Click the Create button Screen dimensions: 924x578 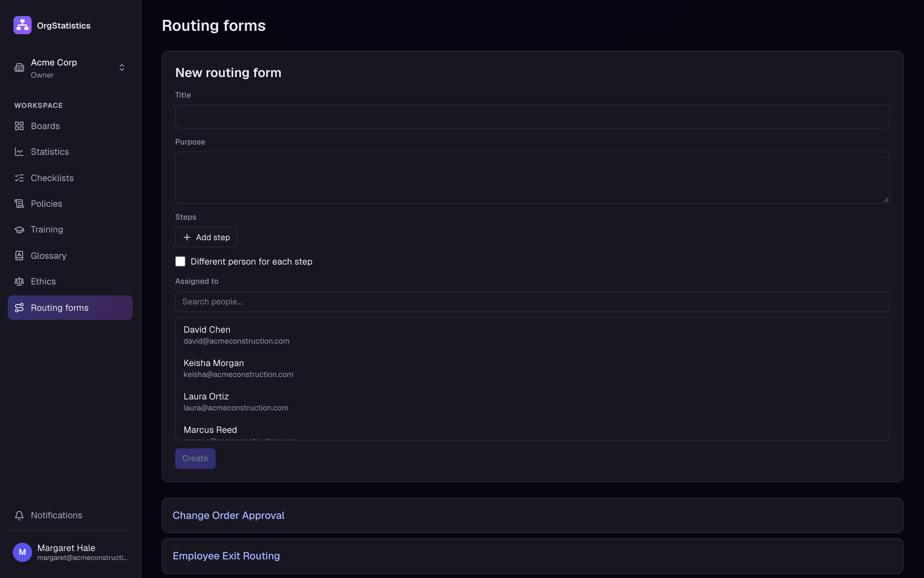point(195,458)
